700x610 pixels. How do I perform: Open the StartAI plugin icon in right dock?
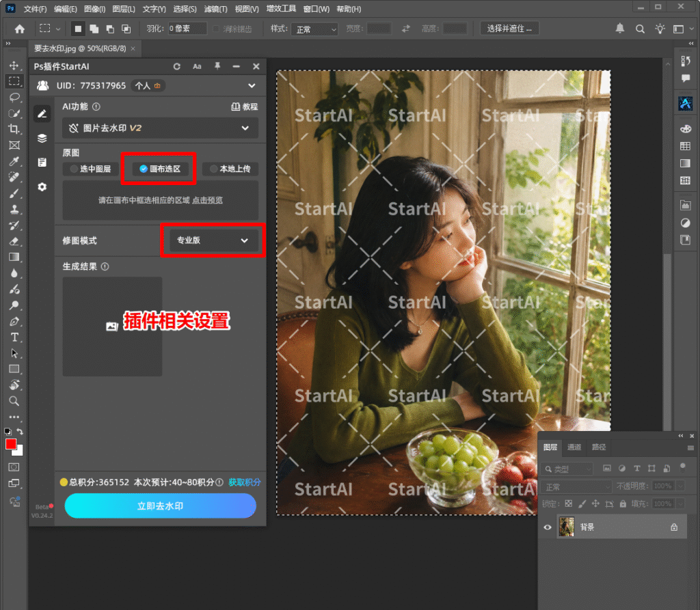coord(685,104)
